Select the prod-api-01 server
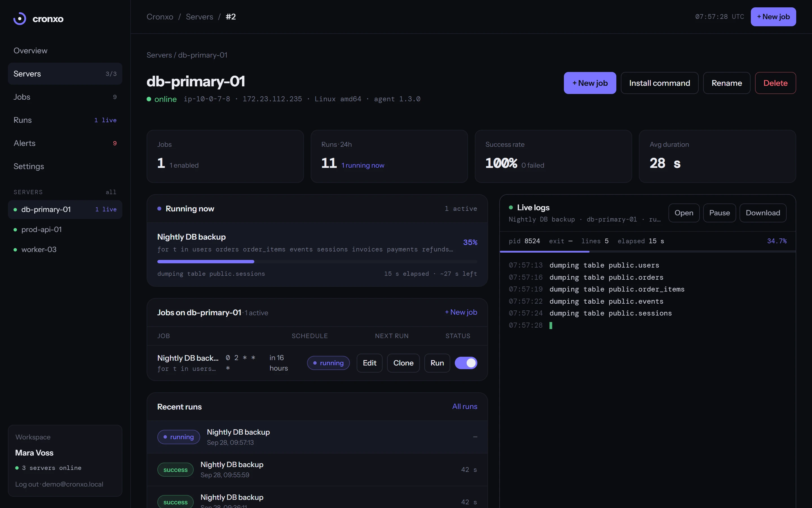 click(65, 229)
